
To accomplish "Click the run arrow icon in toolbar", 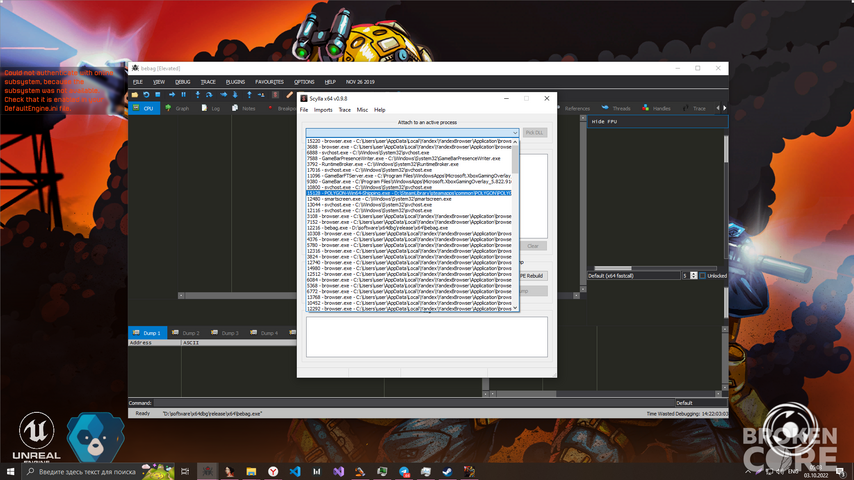I will pos(172,95).
